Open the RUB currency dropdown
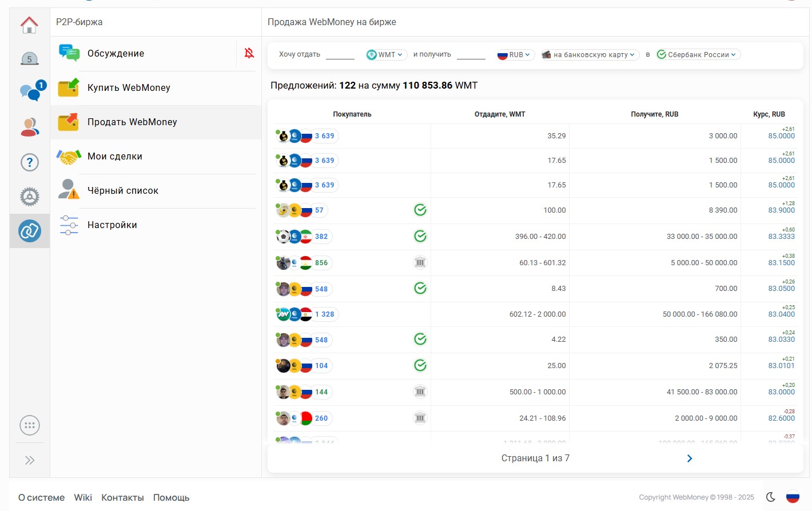The height and width of the screenshot is (511, 812). [515, 55]
